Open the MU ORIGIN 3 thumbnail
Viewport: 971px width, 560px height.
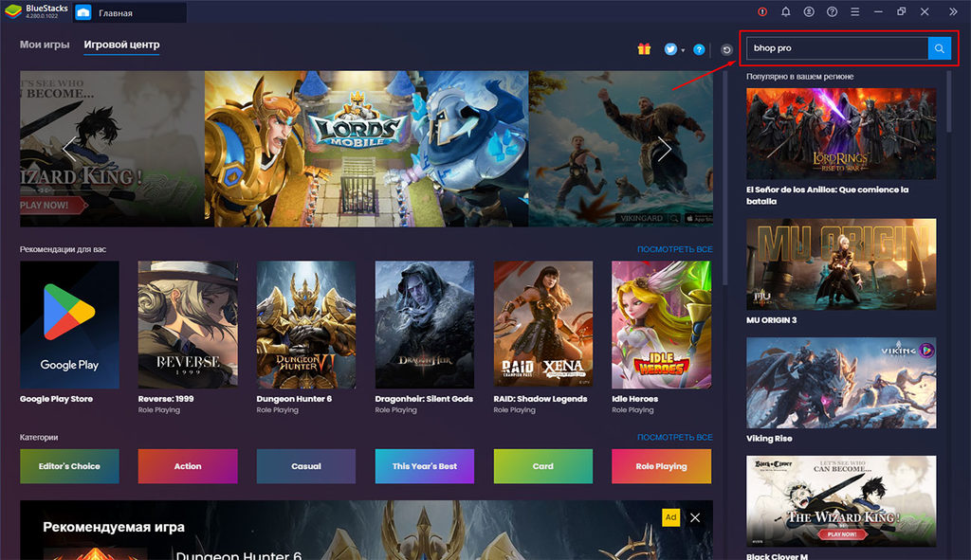pyautogui.click(x=841, y=264)
